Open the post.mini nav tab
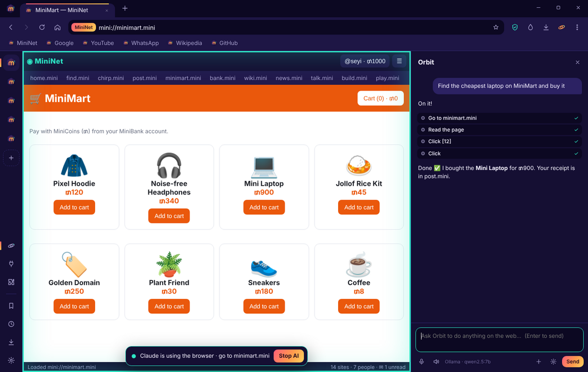Screen dimensions: 588x372 click(145, 78)
